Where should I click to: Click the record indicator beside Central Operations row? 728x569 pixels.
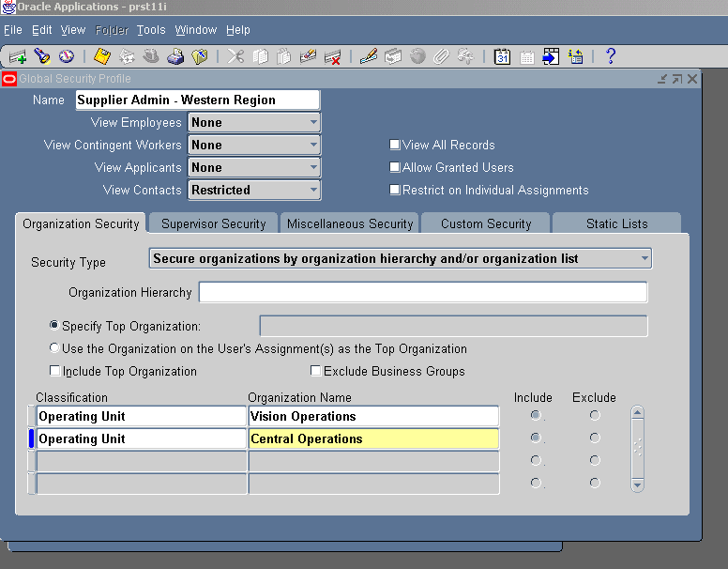pyautogui.click(x=32, y=438)
